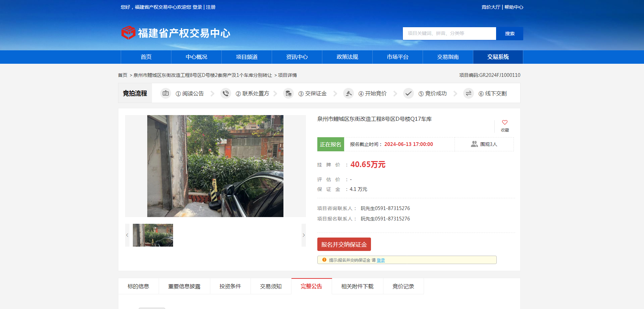This screenshot has height=309, width=644.
Task: Click the listing title ending Q17车库
Action: (375, 119)
